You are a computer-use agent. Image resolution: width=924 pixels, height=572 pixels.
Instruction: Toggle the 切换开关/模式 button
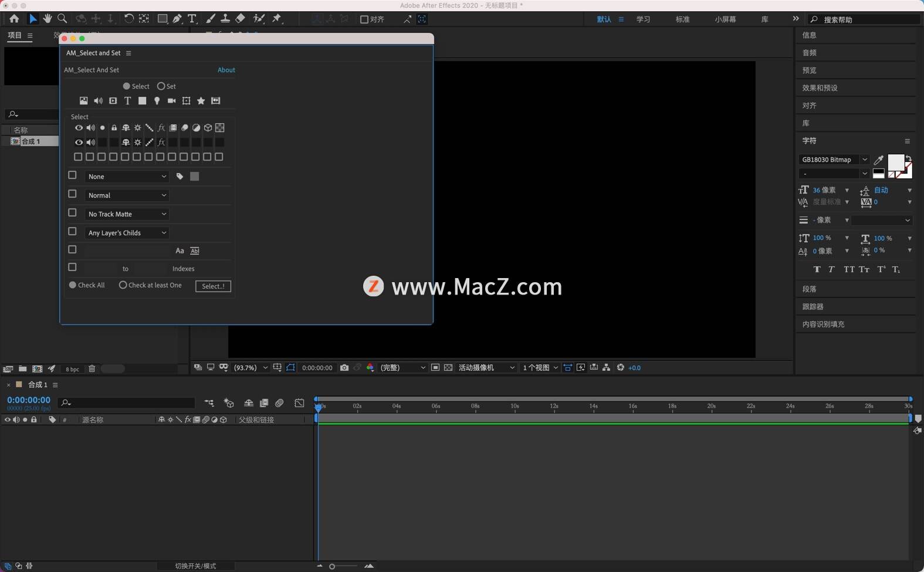195,566
